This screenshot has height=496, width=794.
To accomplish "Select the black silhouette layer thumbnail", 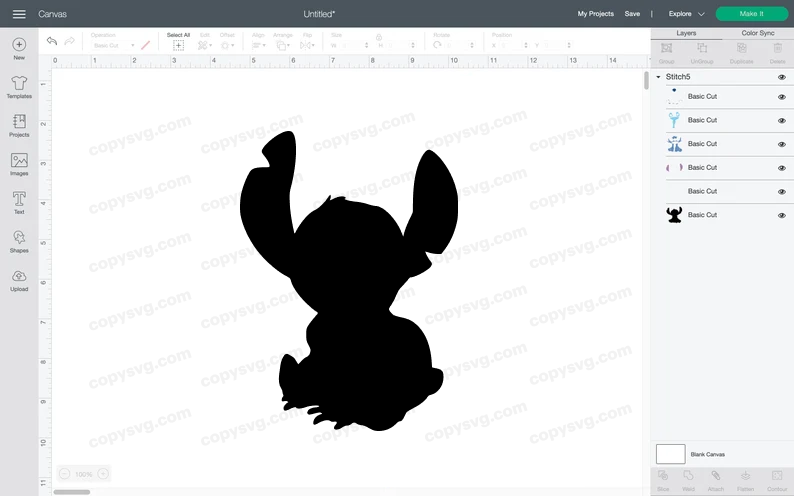I will point(674,215).
